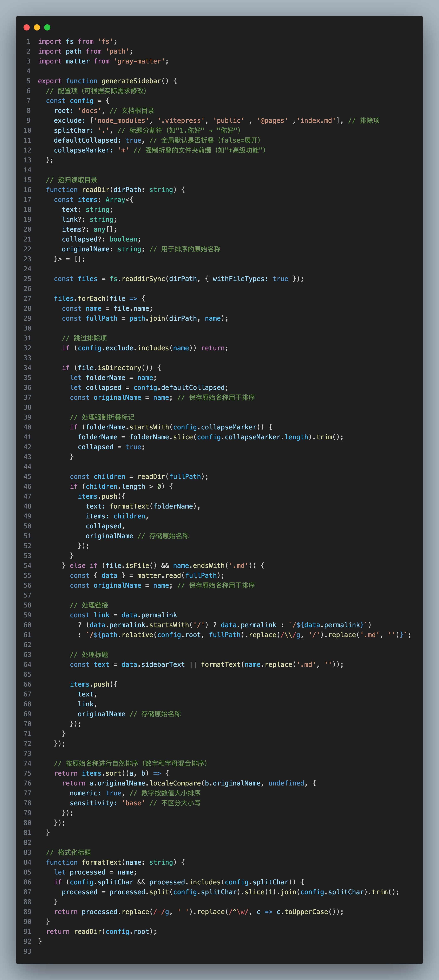Click formatText function declaration on line 84

click(x=101, y=863)
